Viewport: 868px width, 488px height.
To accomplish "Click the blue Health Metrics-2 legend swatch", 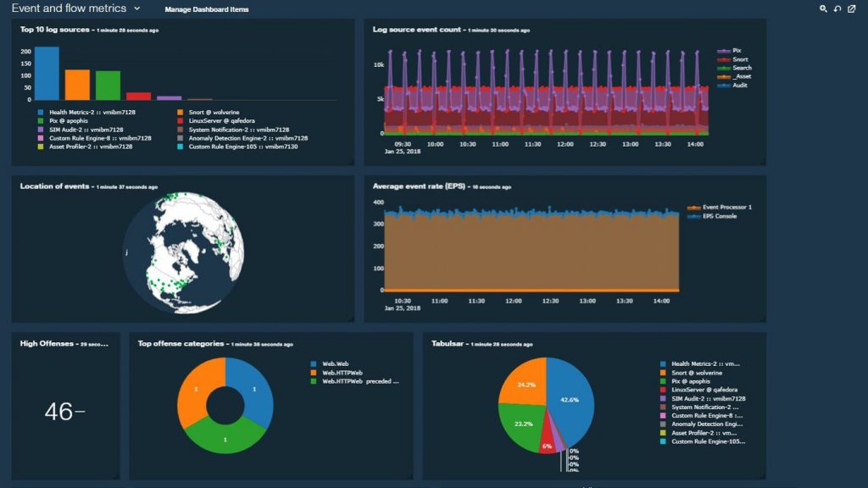I will (x=40, y=112).
